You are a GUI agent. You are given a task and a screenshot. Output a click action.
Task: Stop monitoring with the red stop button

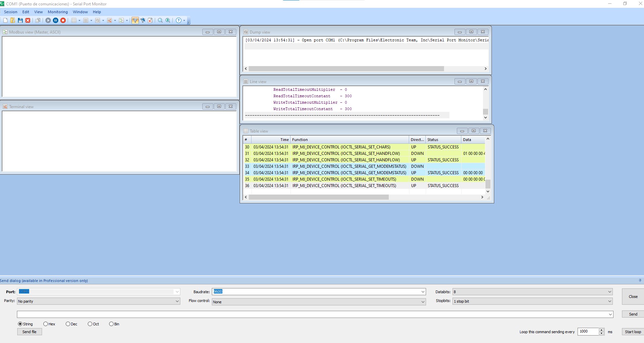tap(63, 20)
